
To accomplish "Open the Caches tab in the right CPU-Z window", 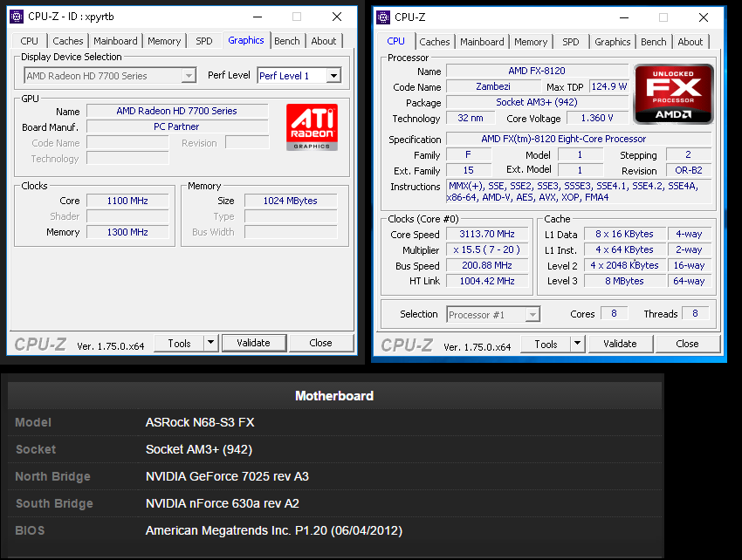I will click(x=435, y=42).
